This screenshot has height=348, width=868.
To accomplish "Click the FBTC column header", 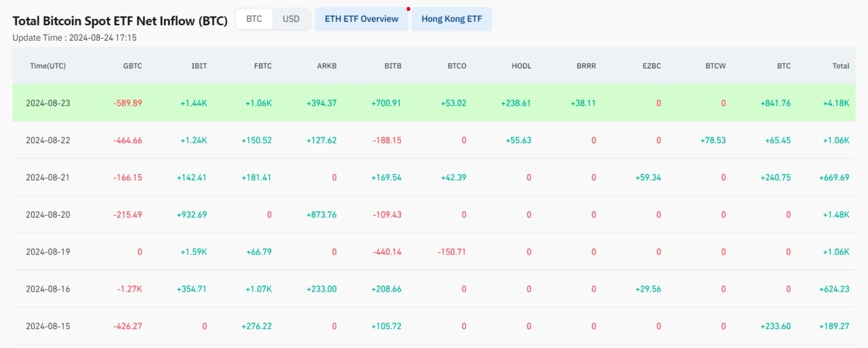I will coord(262,66).
